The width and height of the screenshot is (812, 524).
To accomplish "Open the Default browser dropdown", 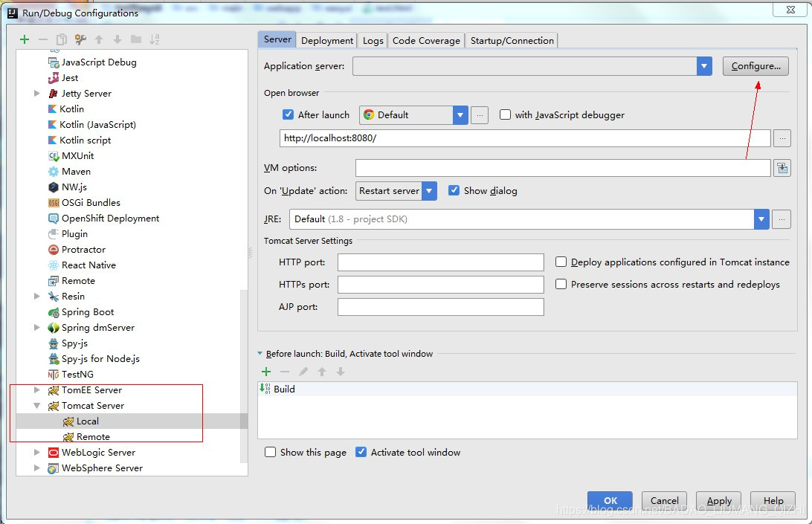I will (460, 115).
